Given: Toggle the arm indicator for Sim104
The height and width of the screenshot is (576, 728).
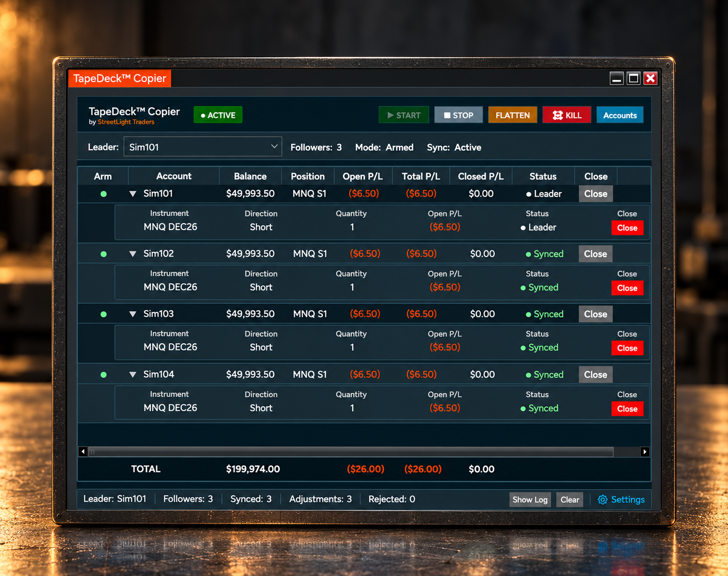Looking at the screenshot, I should pos(103,375).
